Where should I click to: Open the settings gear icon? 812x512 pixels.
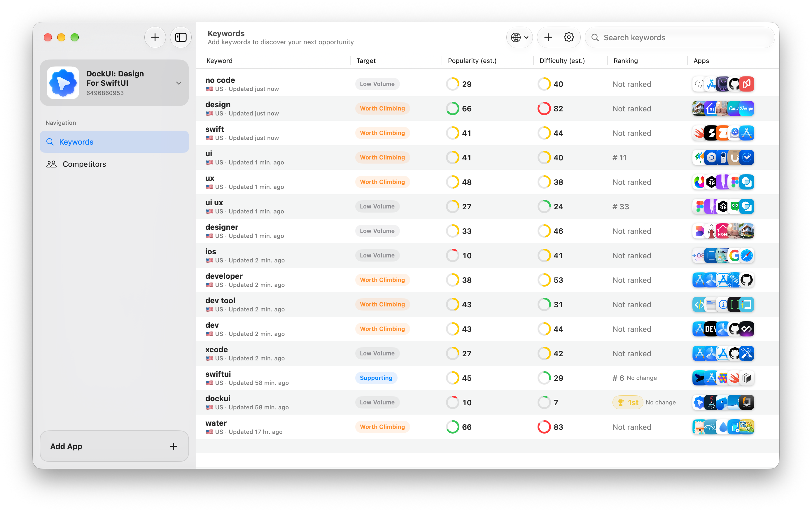tap(569, 37)
